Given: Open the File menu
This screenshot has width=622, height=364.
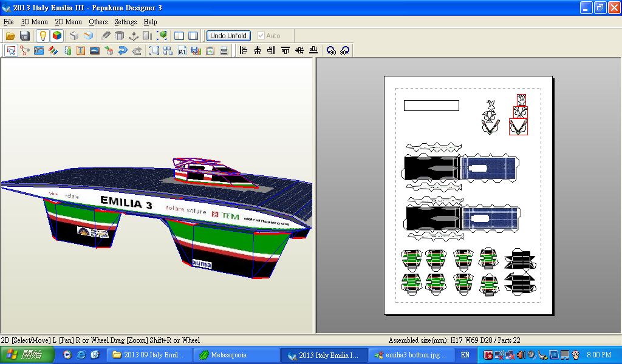Looking at the screenshot, I should (9, 22).
